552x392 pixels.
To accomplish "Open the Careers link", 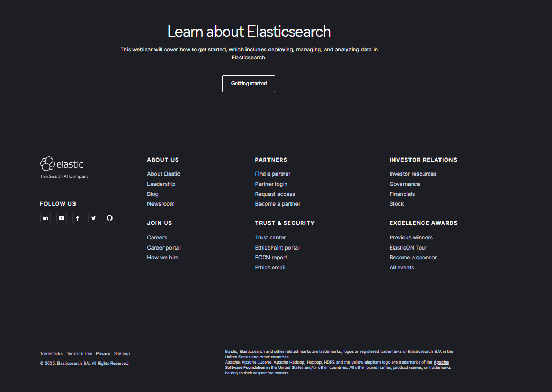I will click(157, 238).
